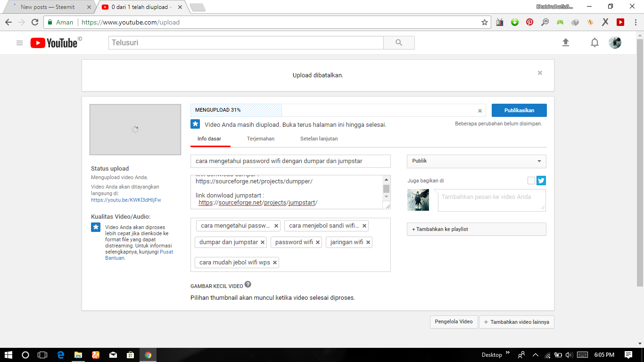Screen dimensions: 644x362
Task: Open the magnifier eye extension
Action: [545, 22]
